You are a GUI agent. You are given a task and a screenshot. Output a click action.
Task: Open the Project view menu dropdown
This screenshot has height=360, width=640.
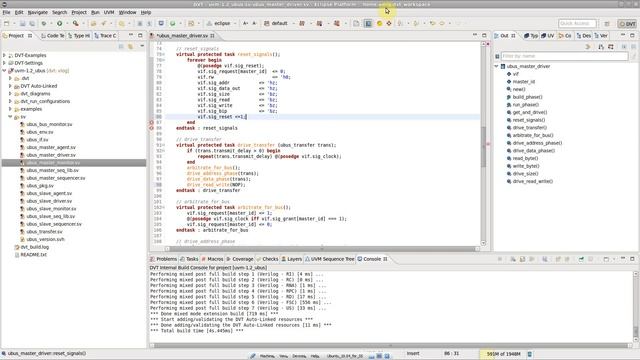pyautogui.click(x=142, y=47)
